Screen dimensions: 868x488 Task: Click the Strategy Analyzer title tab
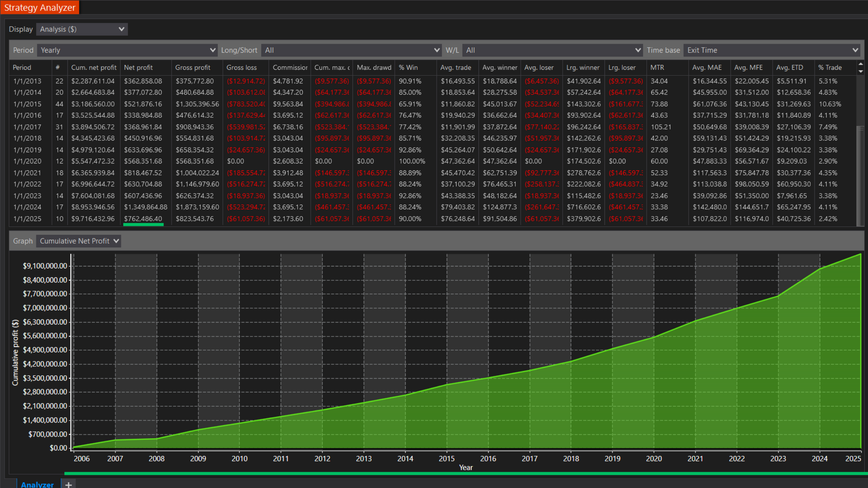pyautogui.click(x=40, y=8)
